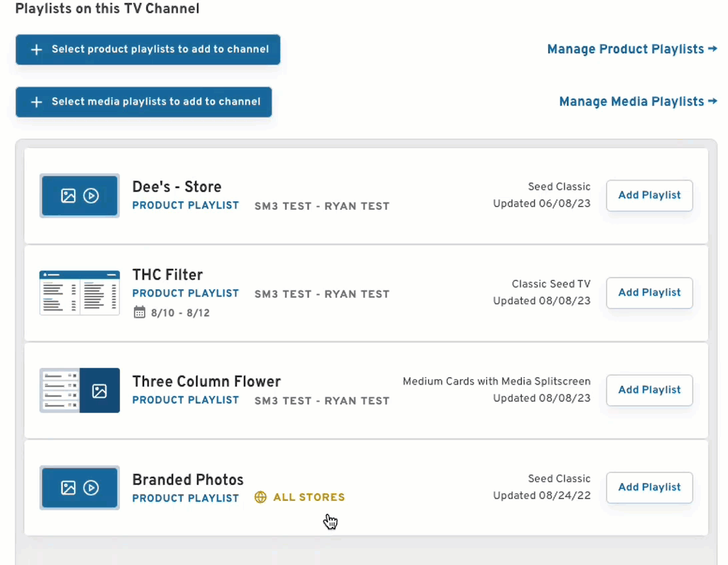Screen dimensions: 728x565
Task: Click the calendar icon on THC Filter
Action: click(x=138, y=313)
